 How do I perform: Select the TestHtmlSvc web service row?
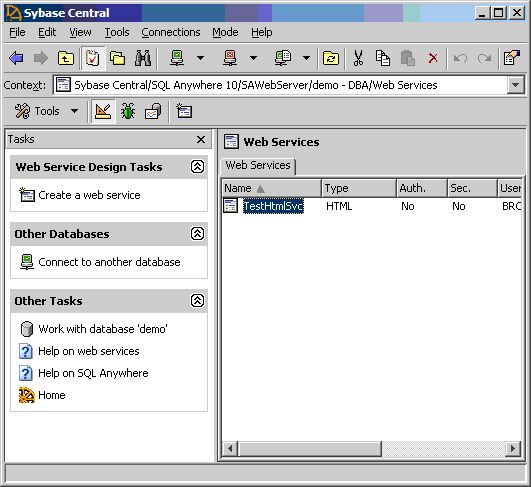coord(371,206)
